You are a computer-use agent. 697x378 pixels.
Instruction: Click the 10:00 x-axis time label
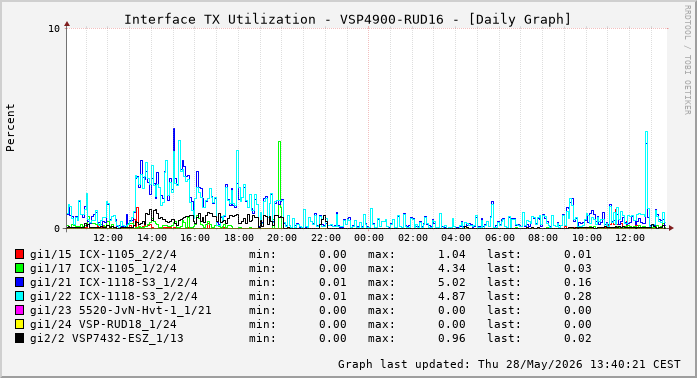point(587,238)
